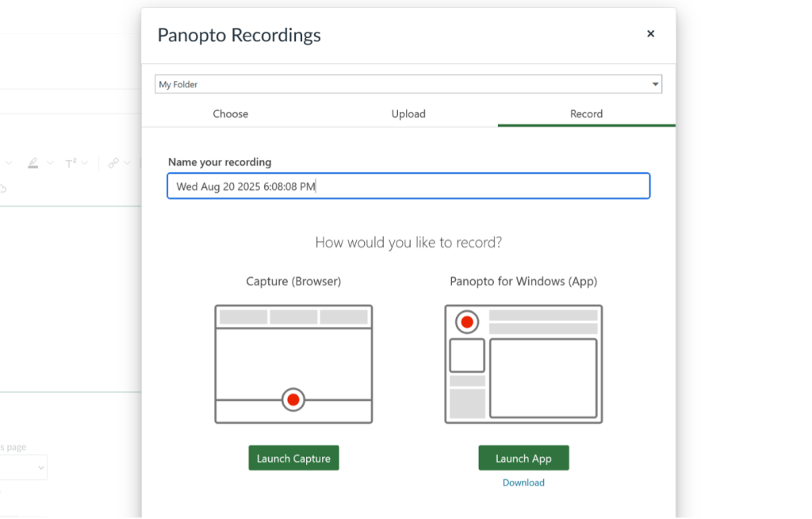Click the superscript T² icon

click(x=71, y=163)
